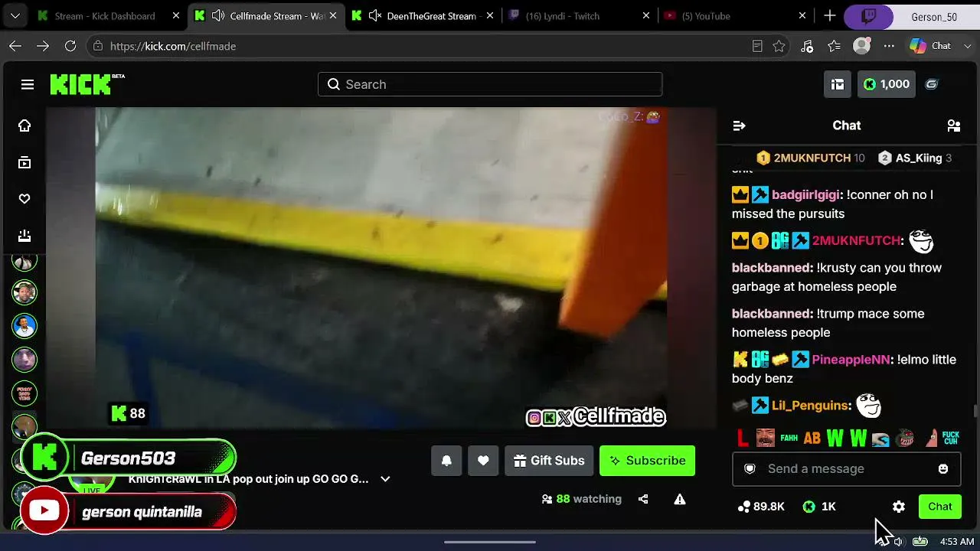Click the Send a message field

[846, 468]
